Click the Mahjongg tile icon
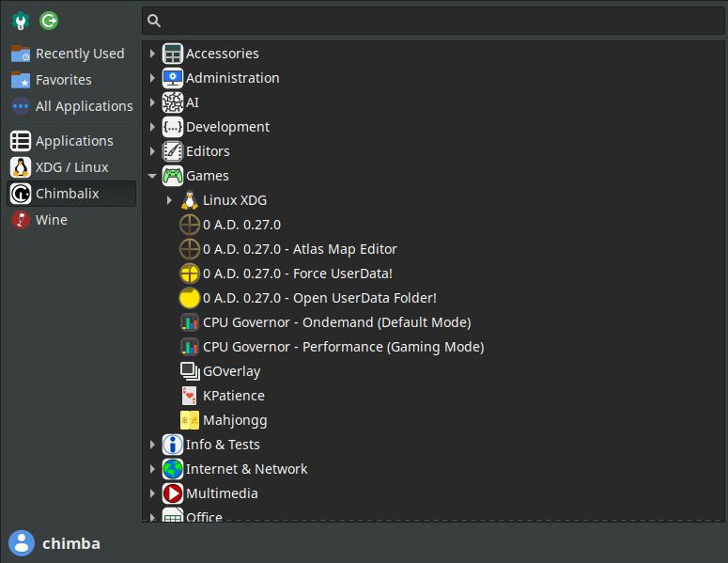The image size is (728, 563). [x=190, y=420]
